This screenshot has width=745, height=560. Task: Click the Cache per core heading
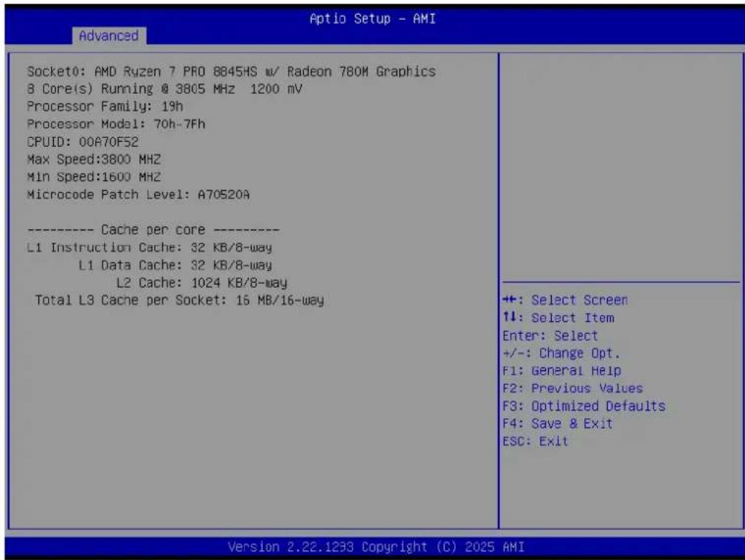tap(153, 230)
